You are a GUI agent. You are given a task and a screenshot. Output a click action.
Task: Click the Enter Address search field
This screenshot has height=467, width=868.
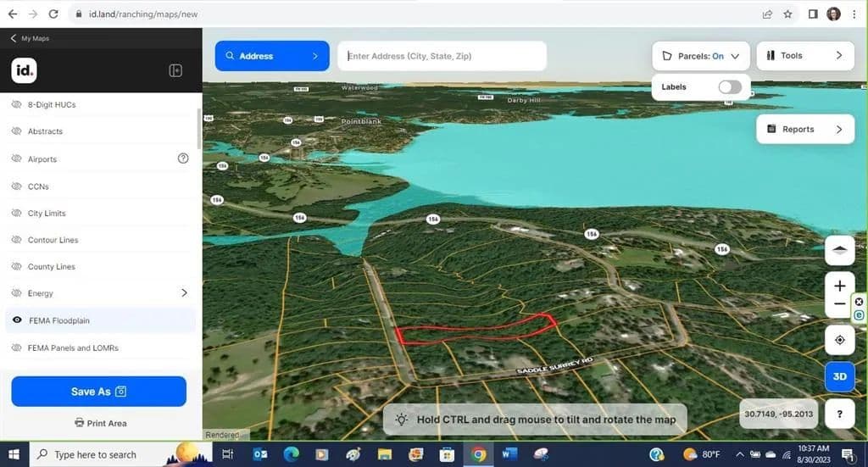click(442, 56)
